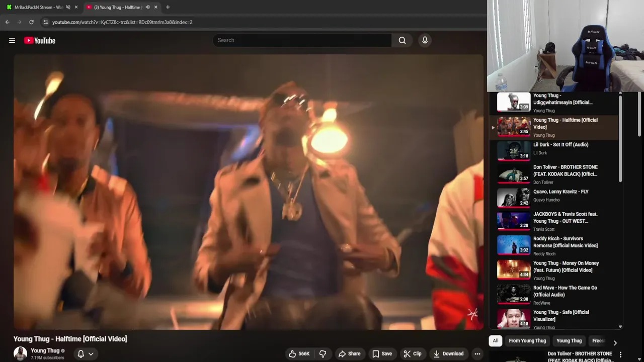Play Young Thug - Safe [Official Visualizer]
This screenshot has height=362, width=644.
click(x=553, y=320)
